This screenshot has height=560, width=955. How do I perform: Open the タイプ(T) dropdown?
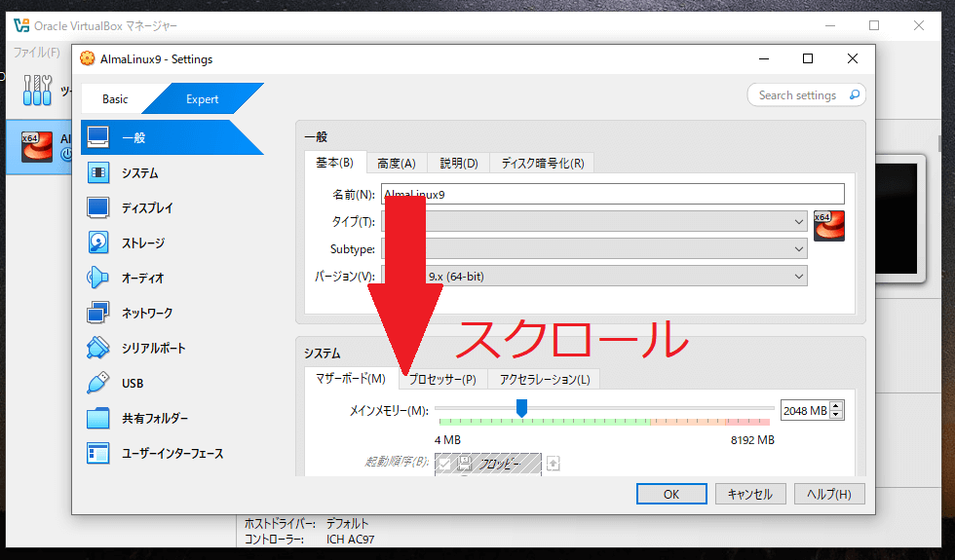594,222
